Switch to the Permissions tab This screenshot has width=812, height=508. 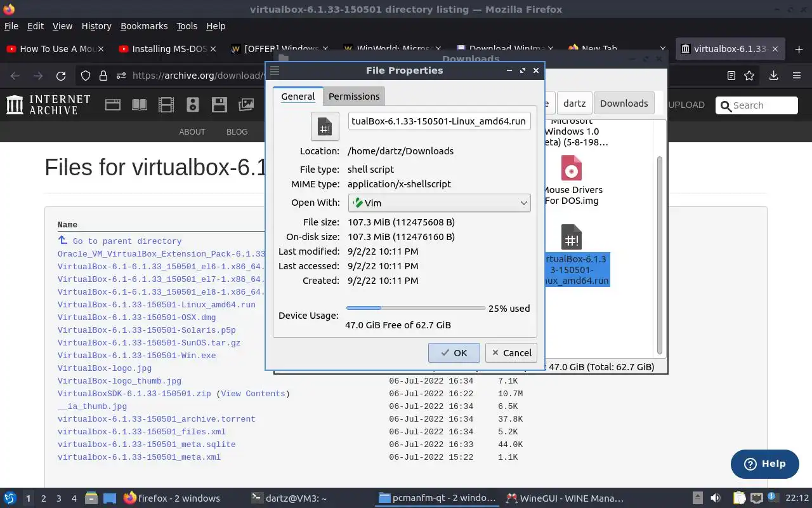click(x=354, y=97)
